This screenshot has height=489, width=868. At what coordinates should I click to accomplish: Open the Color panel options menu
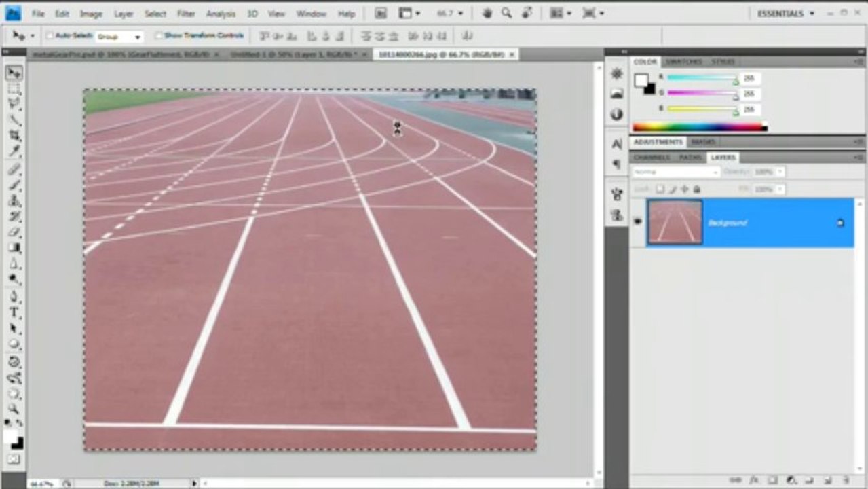(858, 62)
